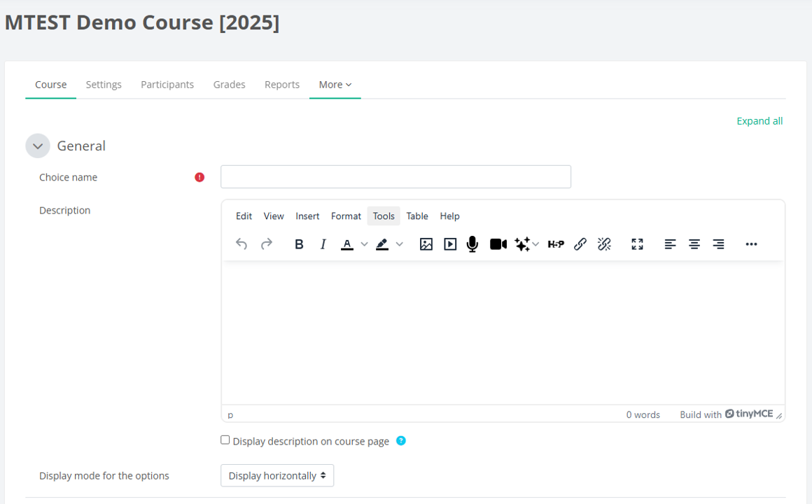Insert an image using the image icon
The width and height of the screenshot is (812, 504).
point(426,244)
